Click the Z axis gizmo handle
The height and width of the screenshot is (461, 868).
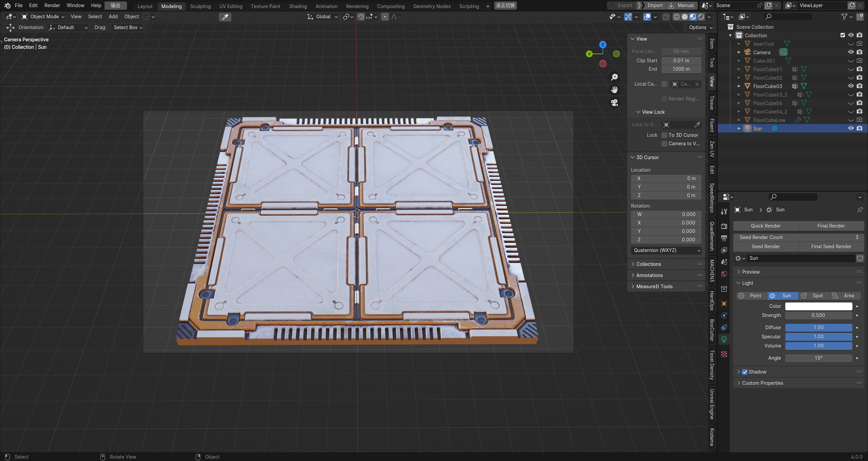[x=603, y=44]
